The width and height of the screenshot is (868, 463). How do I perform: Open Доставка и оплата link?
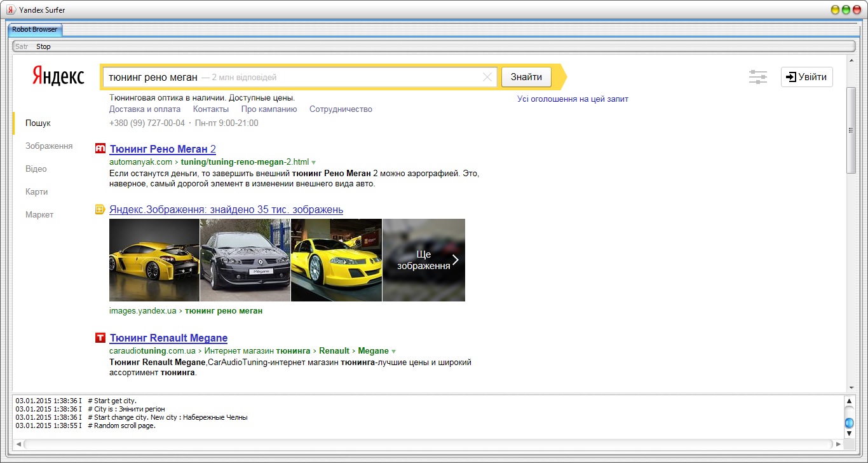pyautogui.click(x=145, y=109)
